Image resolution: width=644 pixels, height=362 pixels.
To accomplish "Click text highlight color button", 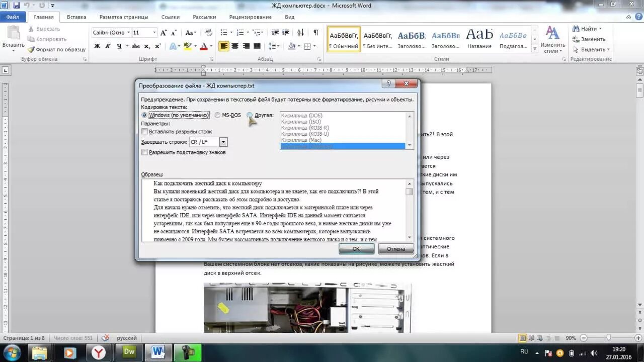I will [x=187, y=46].
